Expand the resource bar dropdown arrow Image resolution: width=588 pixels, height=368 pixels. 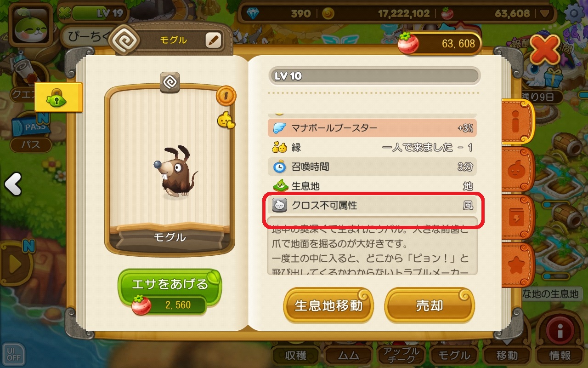[x=545, y=14]
